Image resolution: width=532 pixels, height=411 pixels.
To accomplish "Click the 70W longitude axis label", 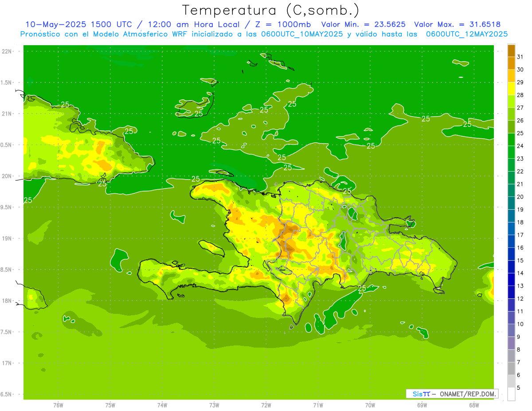I will pos(370,405).
